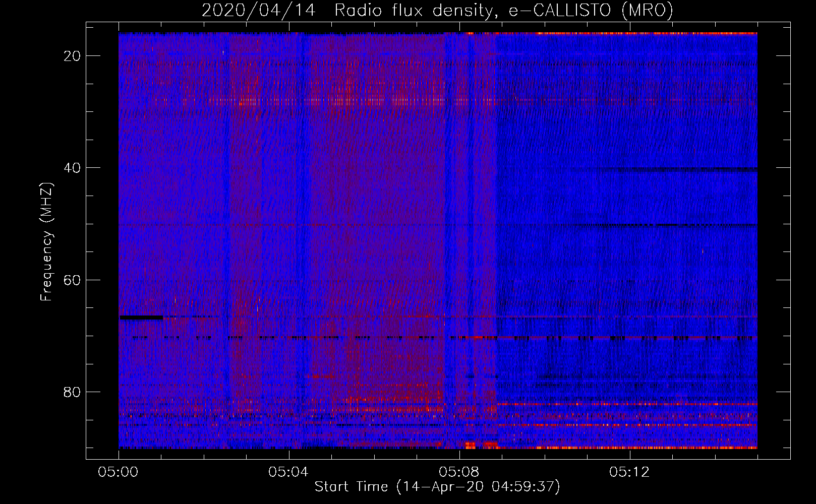Click the 60 MHz frequency tick label

click(72, 280)
